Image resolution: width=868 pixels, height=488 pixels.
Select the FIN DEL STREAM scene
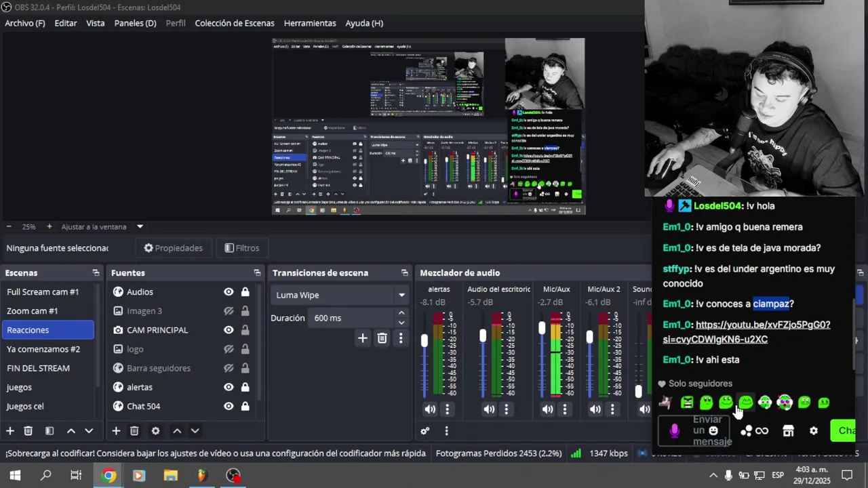pos(49,368)
